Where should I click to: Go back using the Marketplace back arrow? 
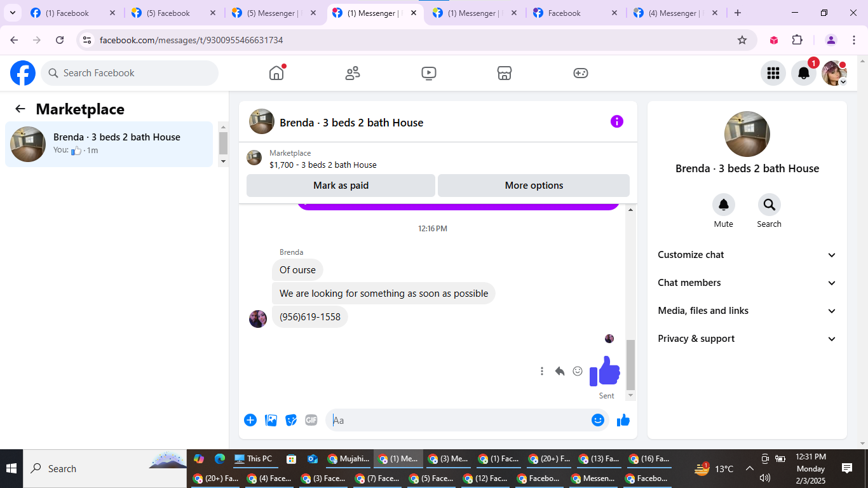(20, 109)
